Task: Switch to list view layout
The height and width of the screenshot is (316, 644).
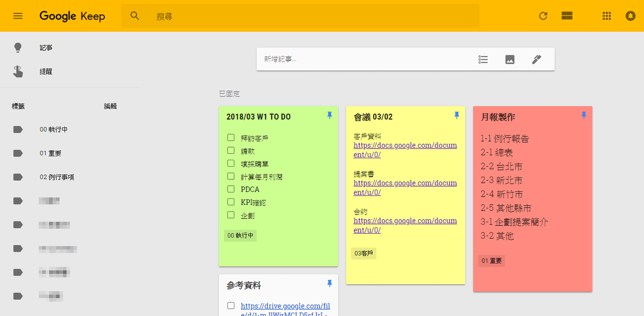Action: [567, 16]
